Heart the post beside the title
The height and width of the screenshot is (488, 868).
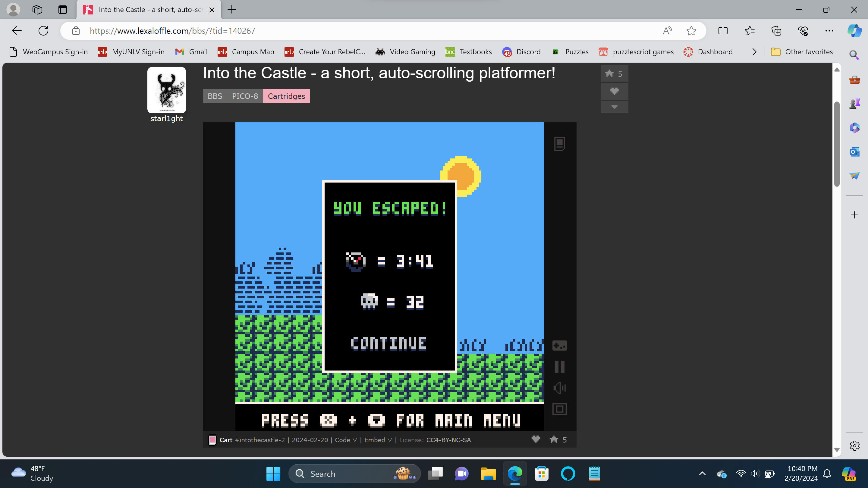pos(614,91)
